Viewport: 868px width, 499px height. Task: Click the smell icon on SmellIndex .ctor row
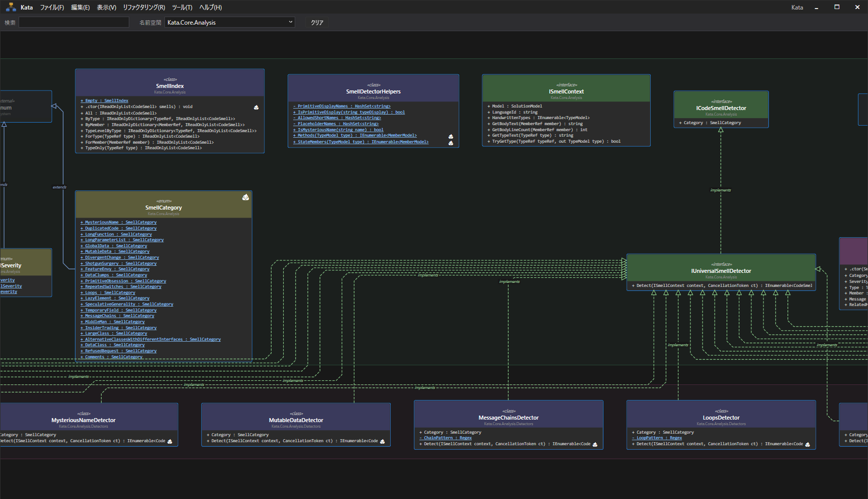[x=256, y=107]
